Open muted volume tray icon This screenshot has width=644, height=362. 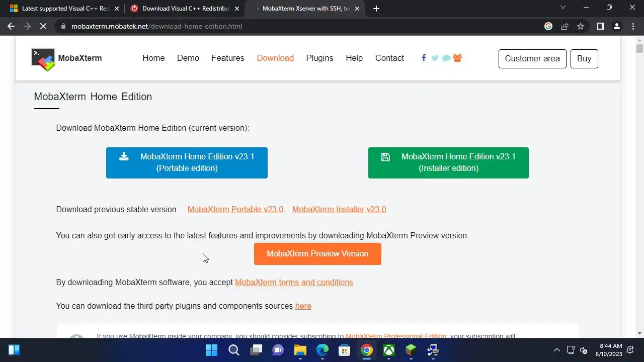click(584, 350)
